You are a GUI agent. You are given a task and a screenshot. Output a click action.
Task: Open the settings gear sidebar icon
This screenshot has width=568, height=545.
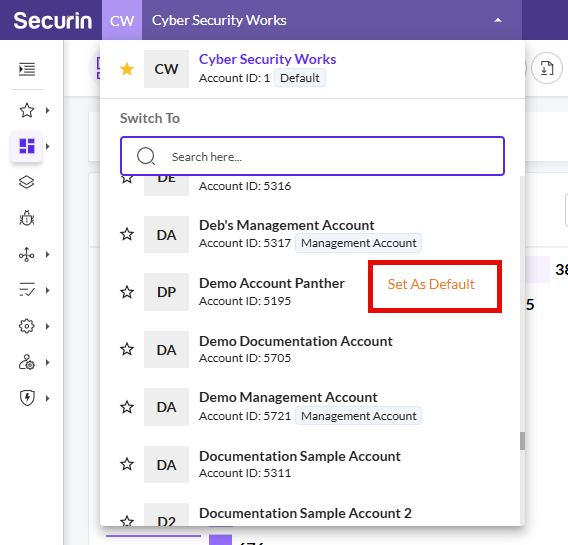coord(27,326)
